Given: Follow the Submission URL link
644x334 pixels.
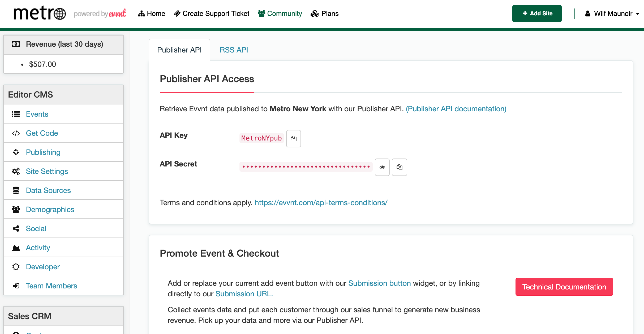Looking at the screenshot, I should pos(244,294).
